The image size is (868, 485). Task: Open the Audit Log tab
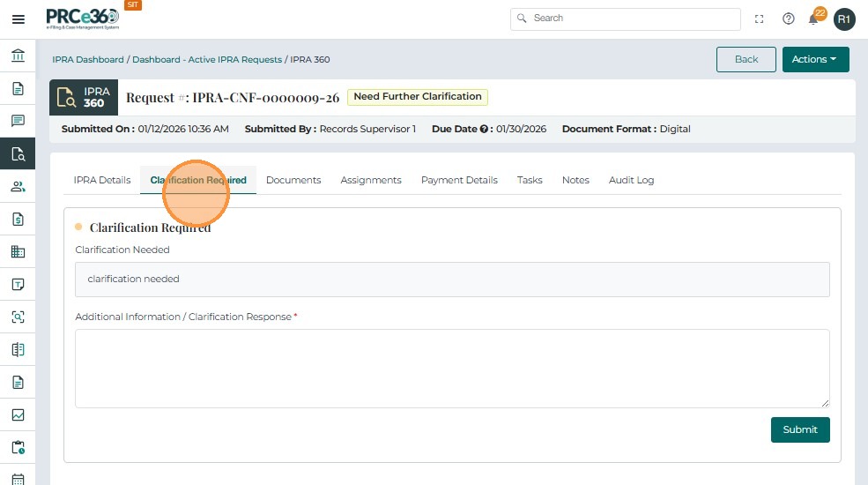631,180
